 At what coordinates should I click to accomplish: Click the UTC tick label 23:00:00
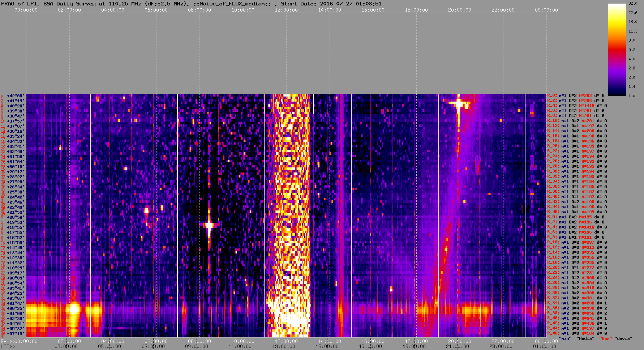coord(501,346)
